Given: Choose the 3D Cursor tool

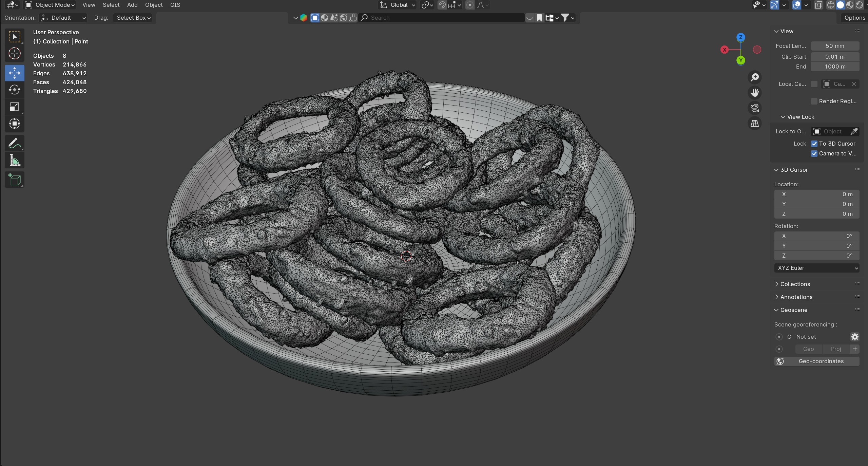Looking at the screenshot, I should tap(14, 54).
